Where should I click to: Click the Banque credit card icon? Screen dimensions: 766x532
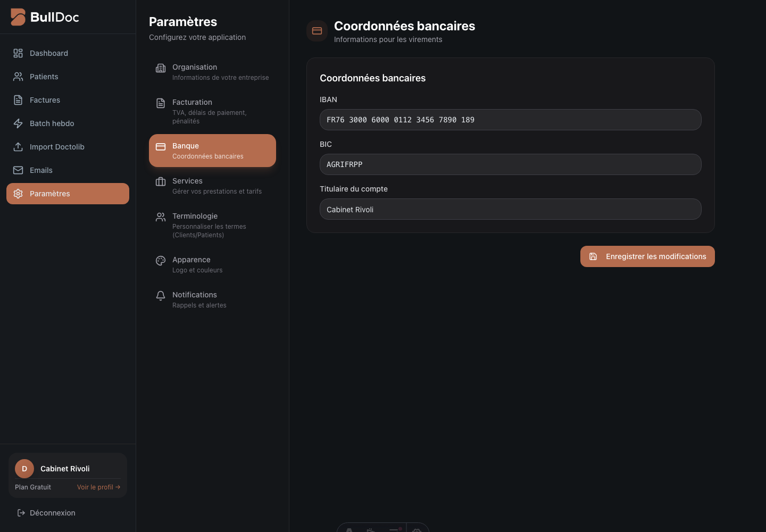[x=161, y=147]
